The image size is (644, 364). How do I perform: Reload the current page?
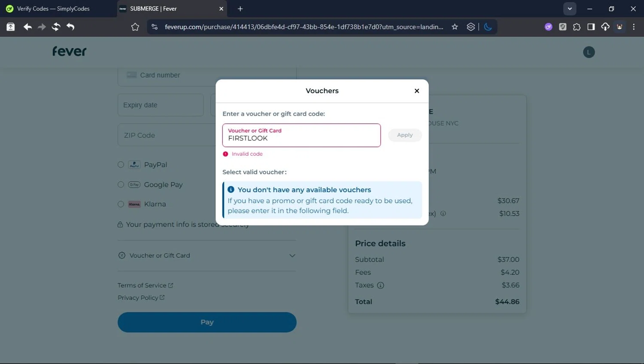coord(56,27)
